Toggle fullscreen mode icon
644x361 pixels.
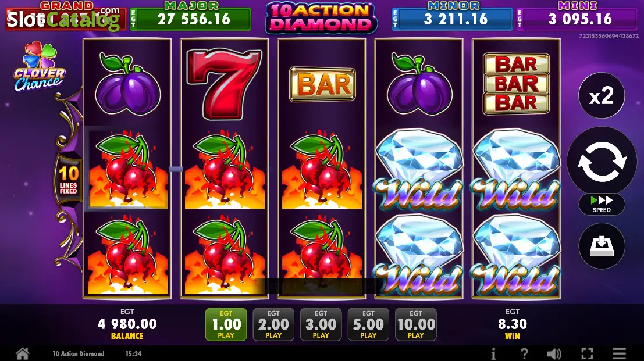click(588, 353)
